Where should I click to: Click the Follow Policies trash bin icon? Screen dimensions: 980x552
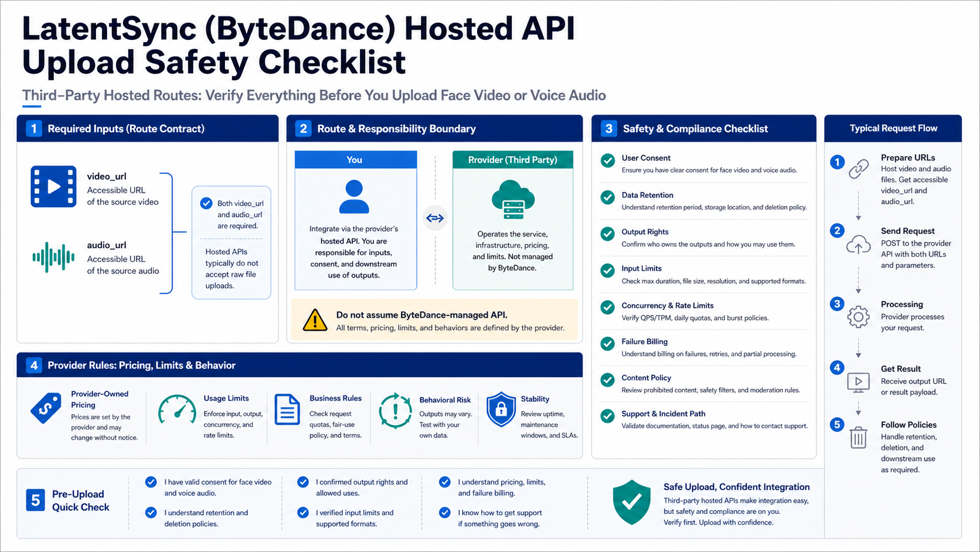click(x=859, y=437)
